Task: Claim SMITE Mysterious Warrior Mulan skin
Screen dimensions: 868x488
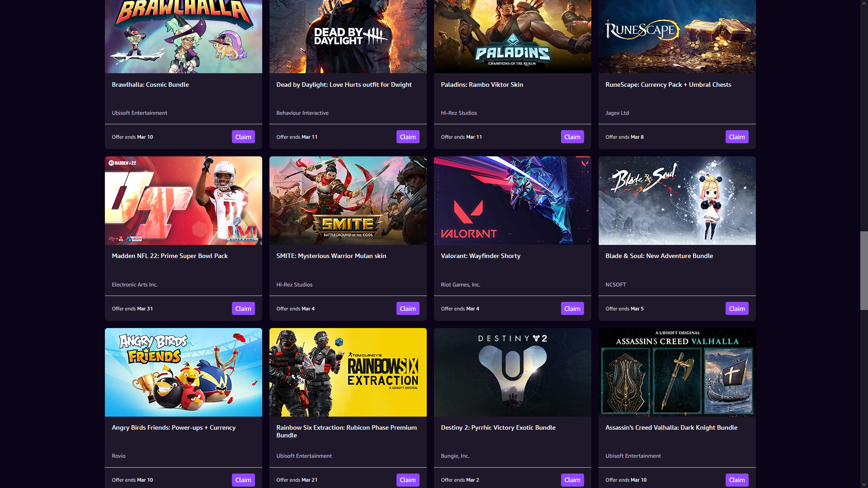Action: tap(408, 309)
